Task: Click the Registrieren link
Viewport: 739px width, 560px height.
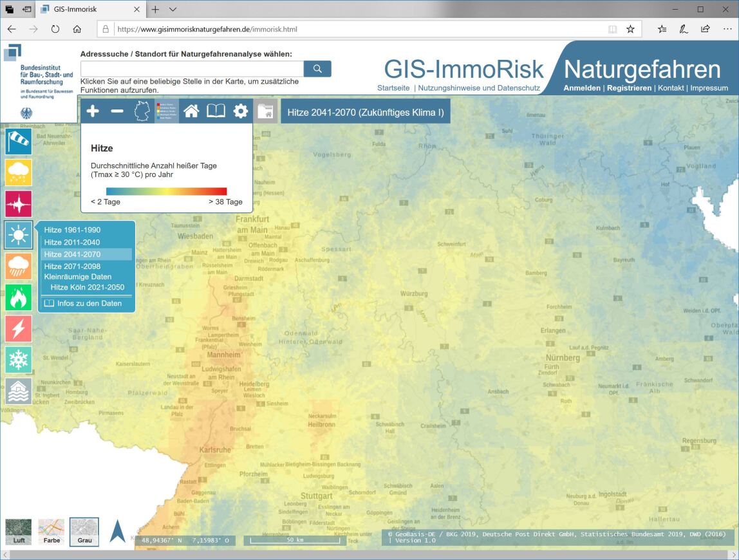Action: click(629, 88)
